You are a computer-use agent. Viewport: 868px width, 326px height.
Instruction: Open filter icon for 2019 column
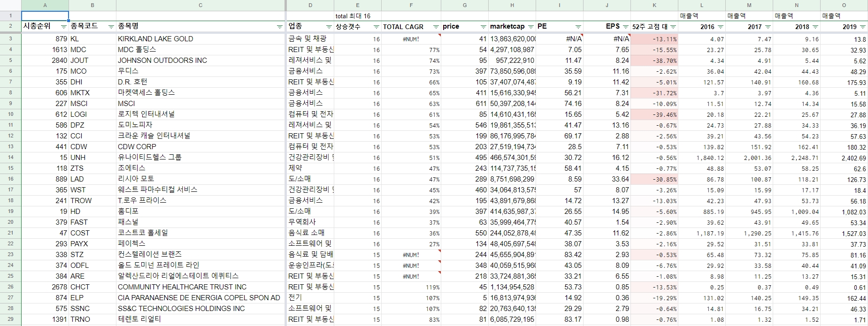click(x=862, y=27)
